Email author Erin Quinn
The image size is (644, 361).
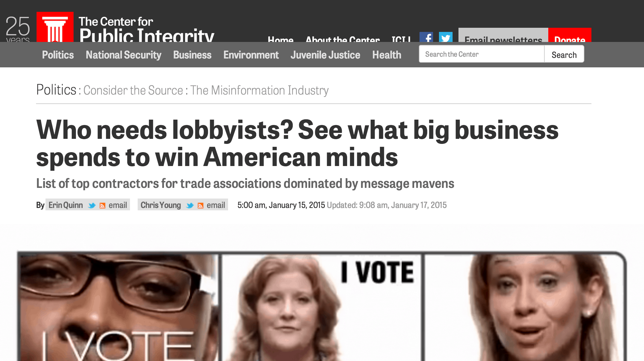[x=118, y=205]
